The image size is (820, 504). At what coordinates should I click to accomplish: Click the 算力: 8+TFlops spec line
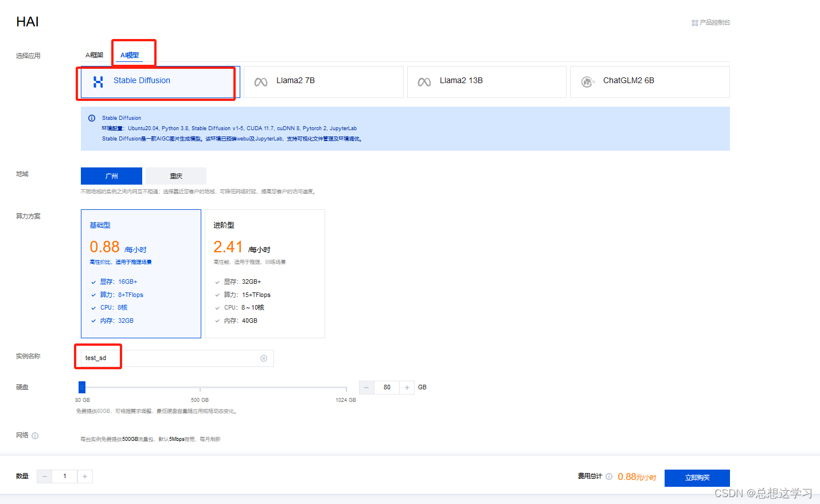point(122,295)
